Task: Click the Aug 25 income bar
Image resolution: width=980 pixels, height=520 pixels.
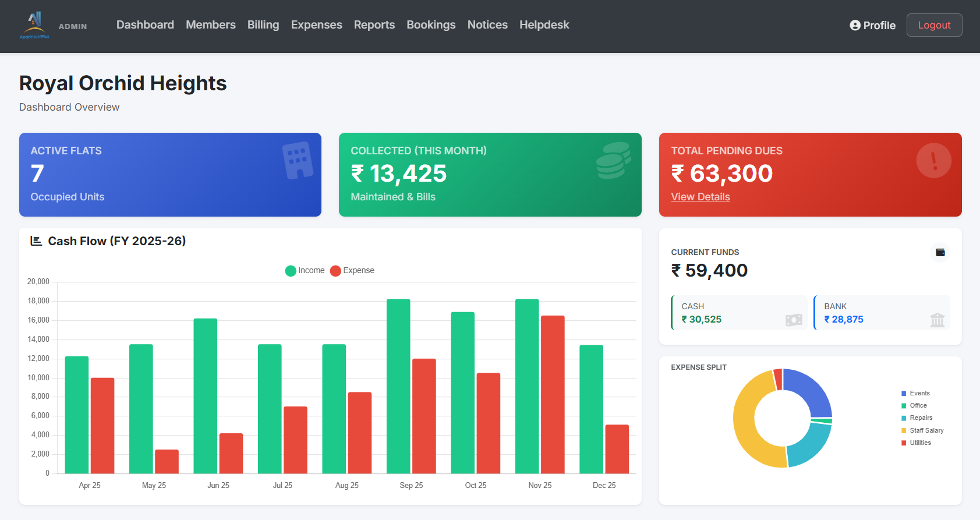Action: point(334,409)
